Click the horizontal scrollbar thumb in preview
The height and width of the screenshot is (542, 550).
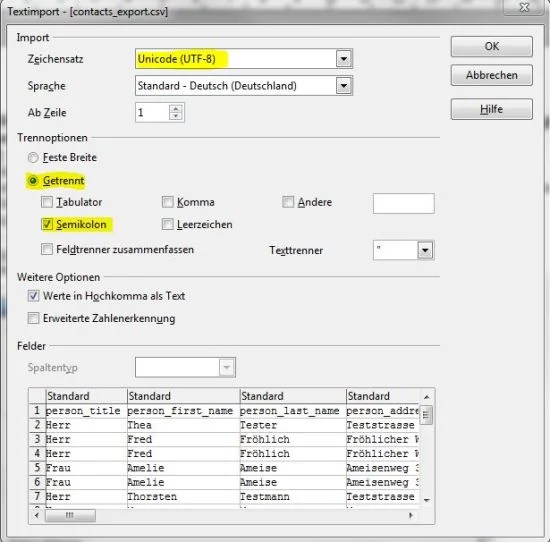coord(70,515)
